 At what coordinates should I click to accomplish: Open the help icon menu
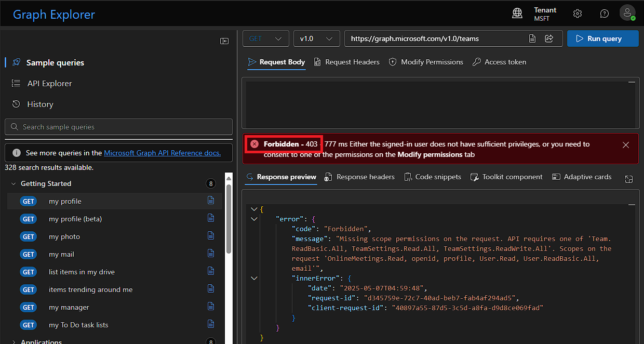[x=604, y=14]
